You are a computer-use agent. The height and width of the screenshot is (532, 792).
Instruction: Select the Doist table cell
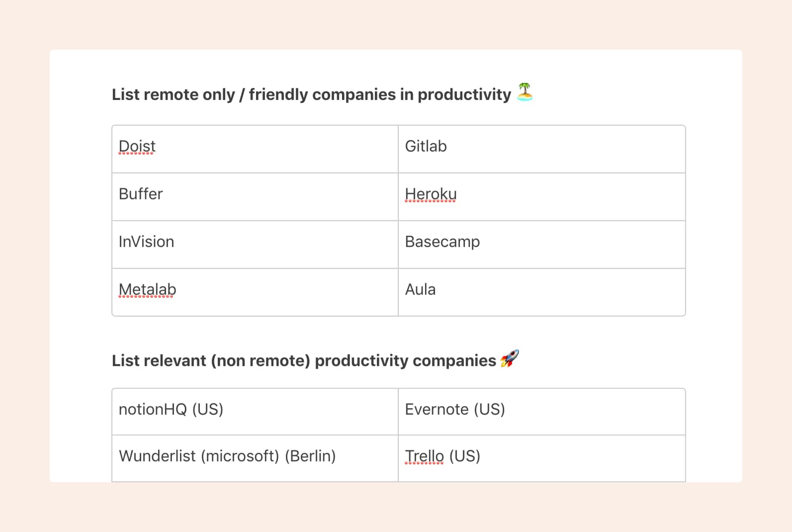[x=255, y=149]
